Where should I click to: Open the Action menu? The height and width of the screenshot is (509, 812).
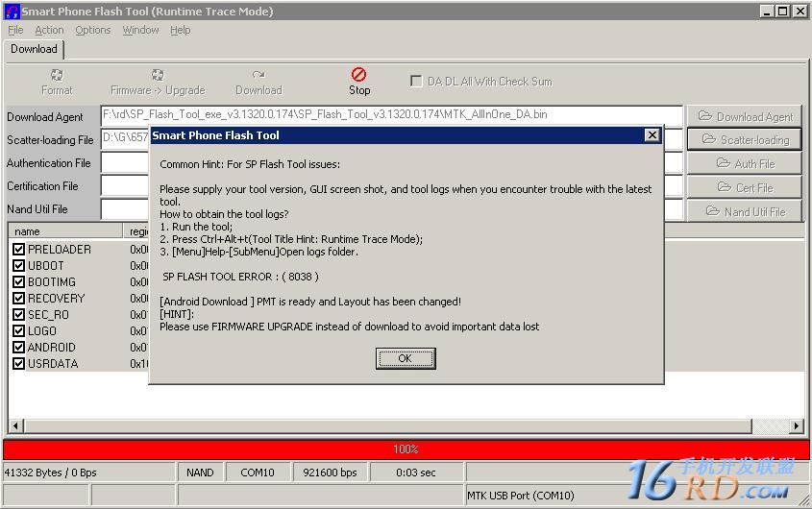coord(49,30)
